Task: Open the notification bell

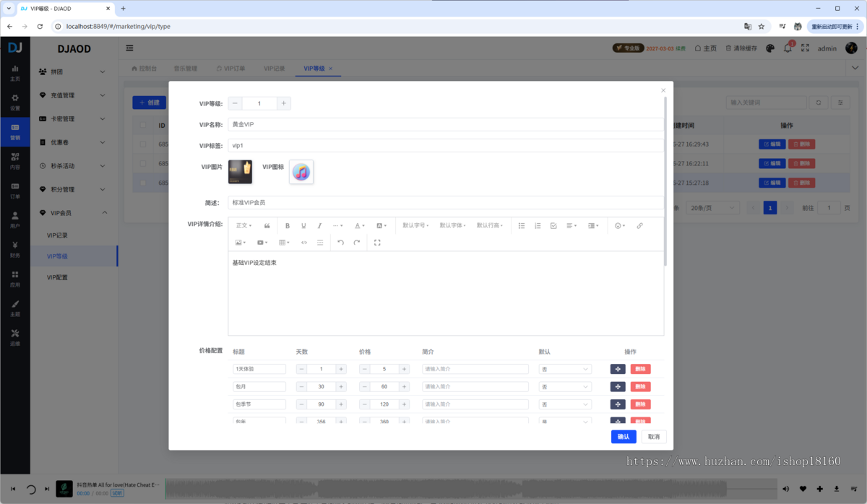Action: coord(788,48)
